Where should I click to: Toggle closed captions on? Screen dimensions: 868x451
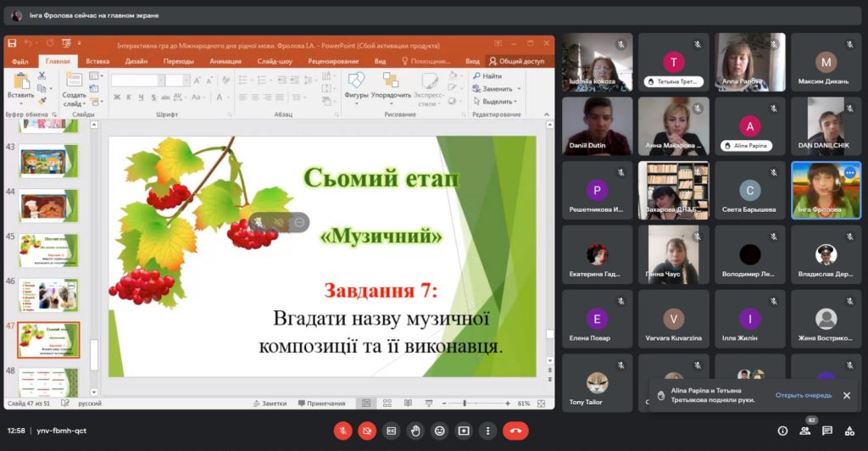coord(391,431)
